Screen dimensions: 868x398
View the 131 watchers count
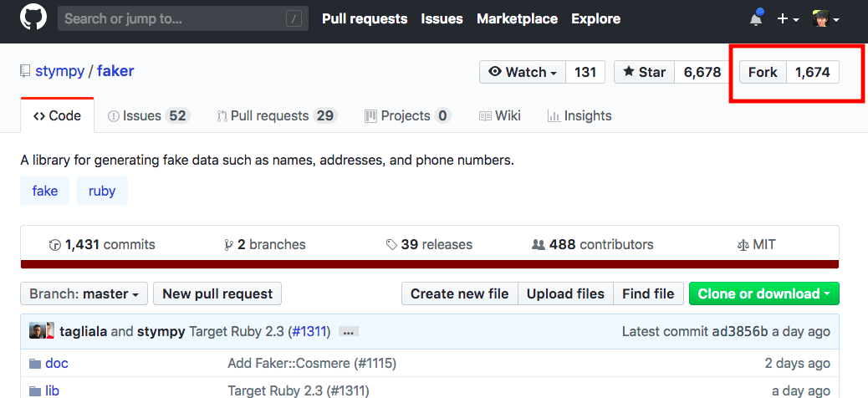pyautogui.click(x=585, y=72)
